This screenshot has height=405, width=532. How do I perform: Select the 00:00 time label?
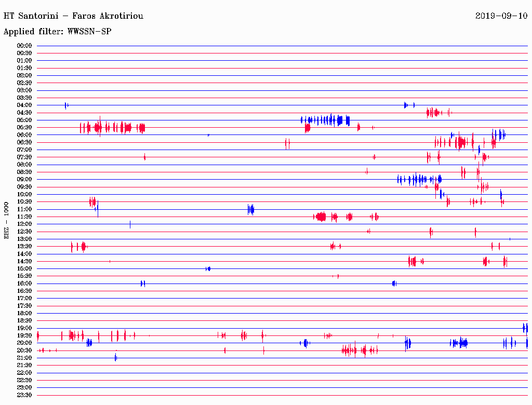[x=24, y=46]
